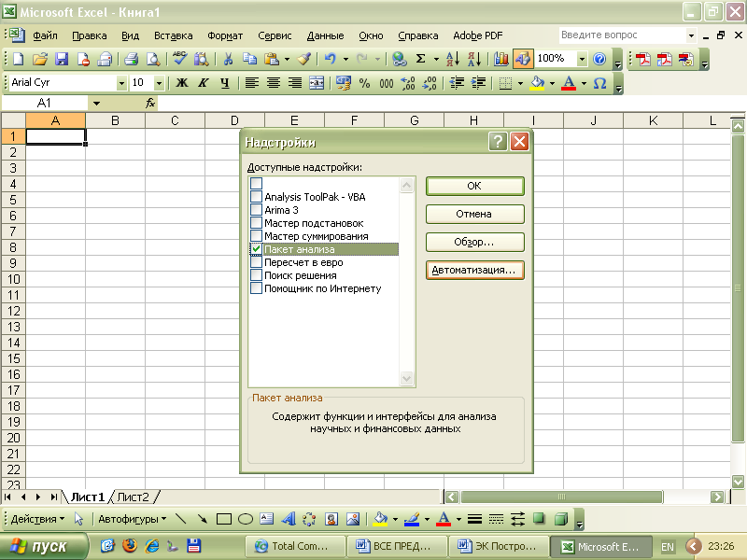Print using the printer icon

click(132, 59)
